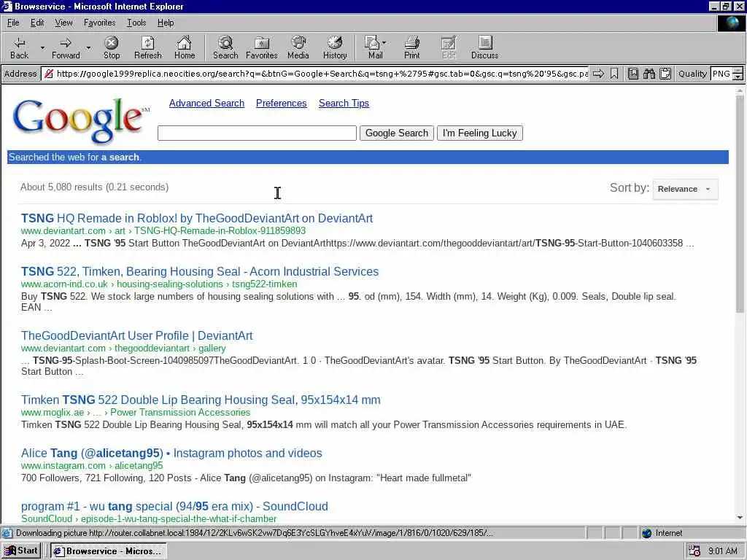Open the bookmarks book icon
747x560 pixels.
pos(633,74)
